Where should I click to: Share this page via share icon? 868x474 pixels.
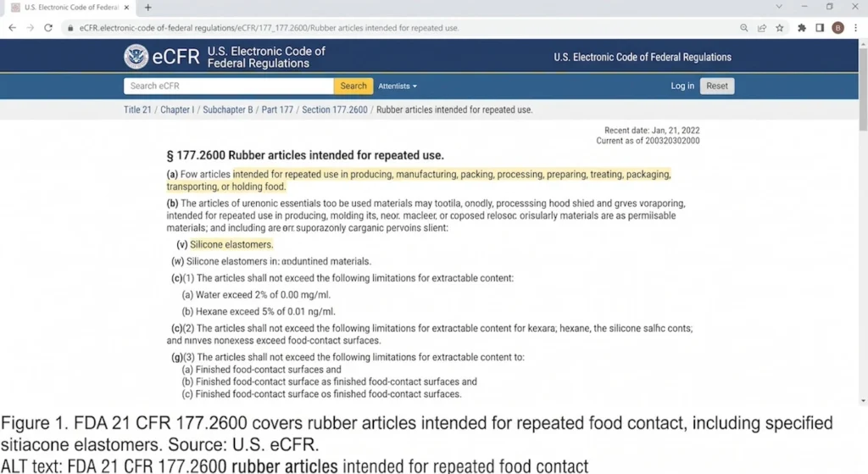pyautogui.click(x=762, y=28)
